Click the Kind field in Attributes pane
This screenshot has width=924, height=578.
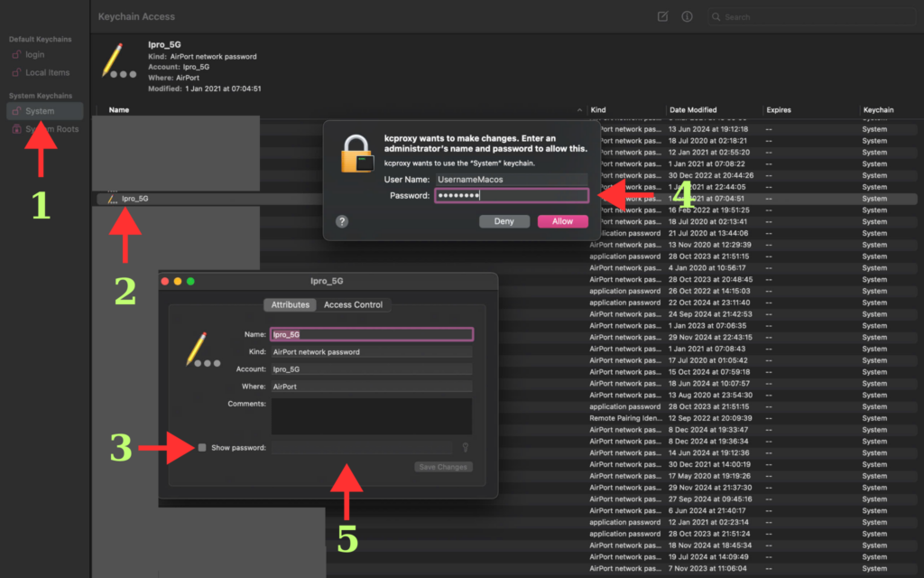(x=372, y=351)
